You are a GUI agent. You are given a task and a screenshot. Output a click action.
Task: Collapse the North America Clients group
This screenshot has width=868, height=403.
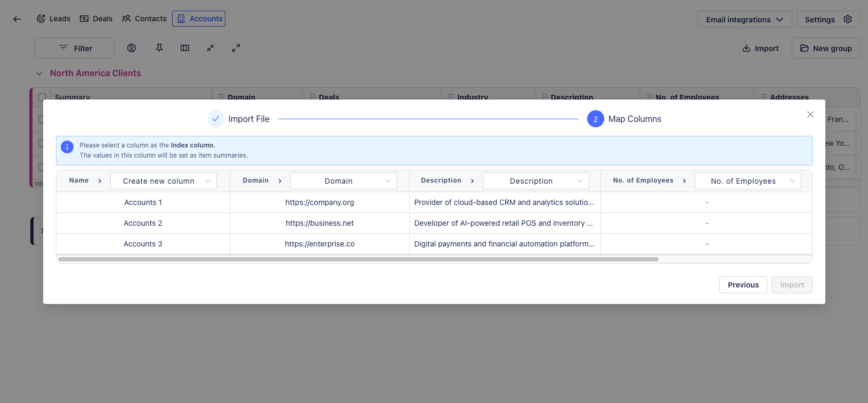tap(39, 73)
